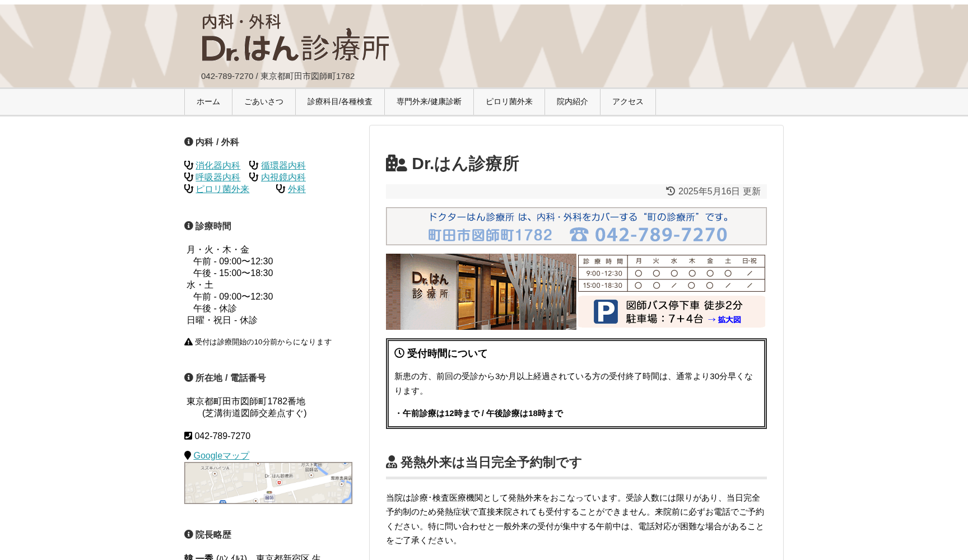Click the warning triangle before reception notice
This screenshot has height=560, width=968.
(188, 341)
